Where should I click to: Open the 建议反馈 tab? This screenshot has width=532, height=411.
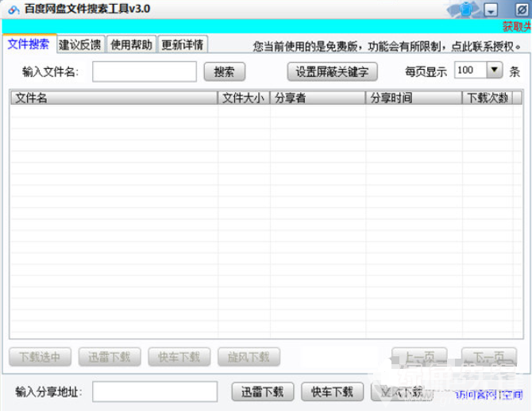click(80, 44)
